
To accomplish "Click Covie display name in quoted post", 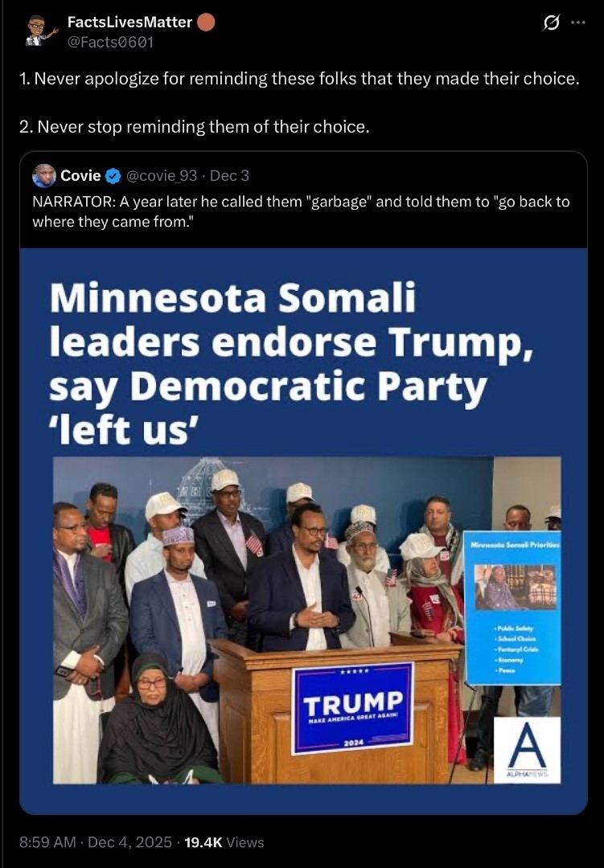I will click(x=80, y=176).
